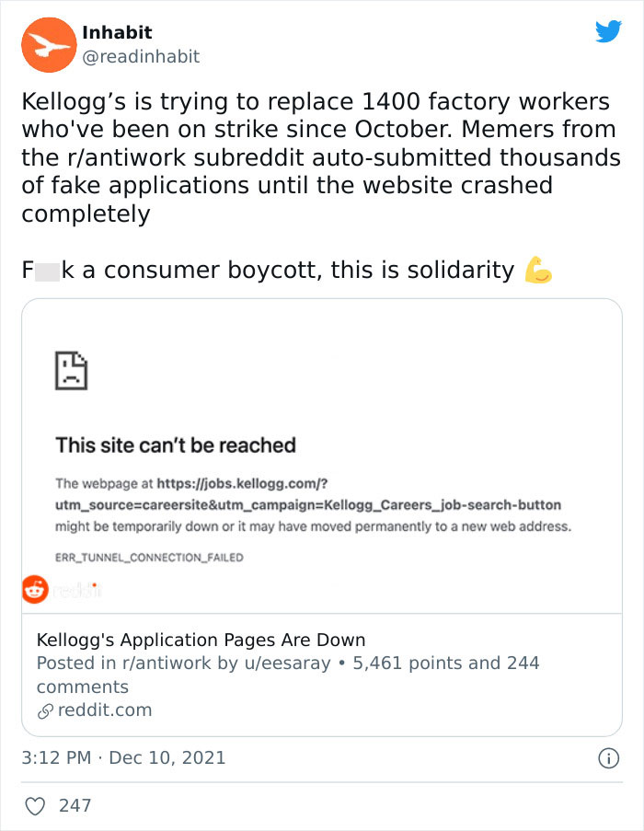The width and height of the screenshot is (644, 831).
Task: Click the link chain icon beside reddit.com
Action: pyautogui.click(x=45, y=710)
